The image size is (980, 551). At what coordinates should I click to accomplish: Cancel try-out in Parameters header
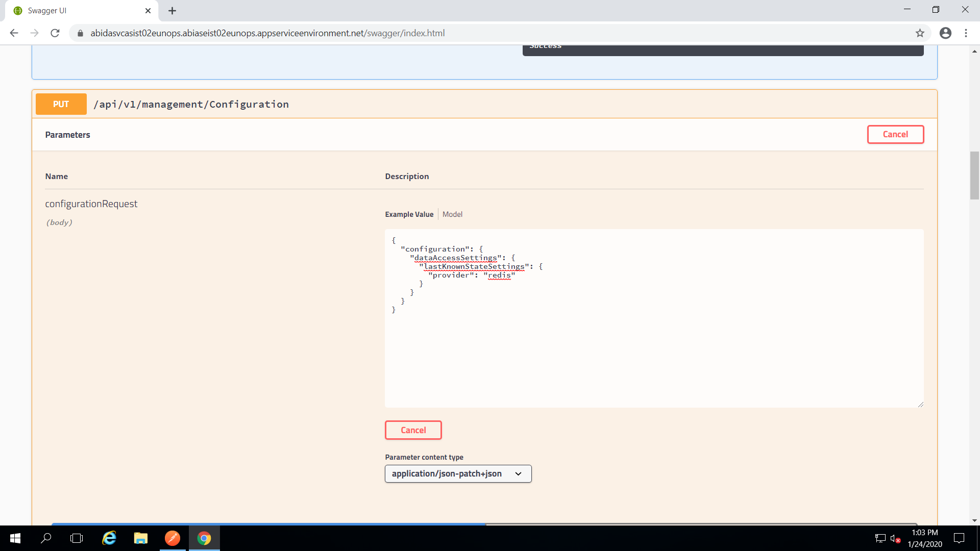tap(895, 134)
